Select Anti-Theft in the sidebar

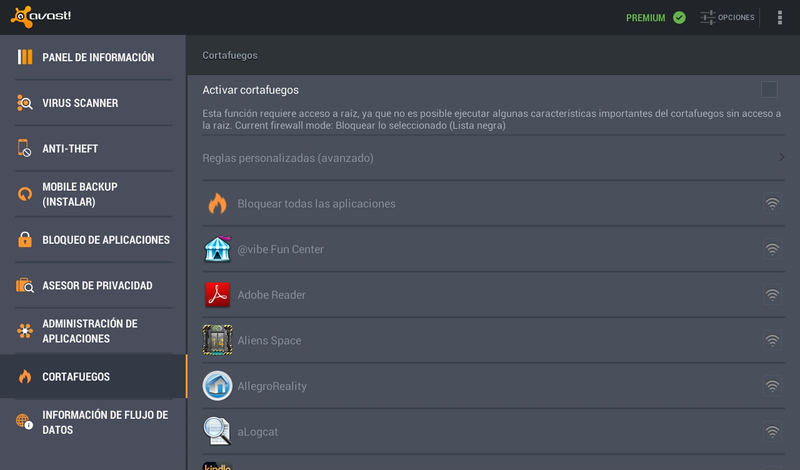[x=93, y=149]
